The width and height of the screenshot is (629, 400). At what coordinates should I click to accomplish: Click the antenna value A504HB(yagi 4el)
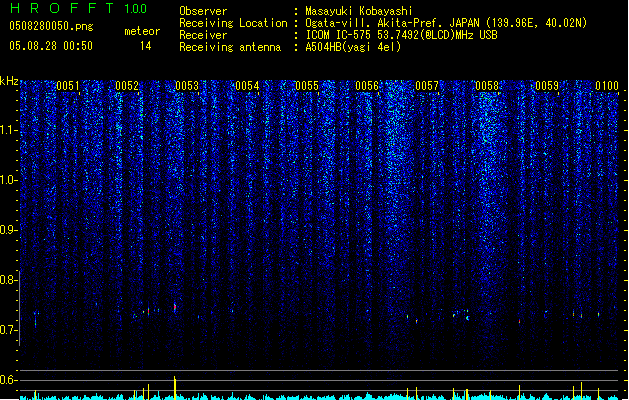point(353,47)
